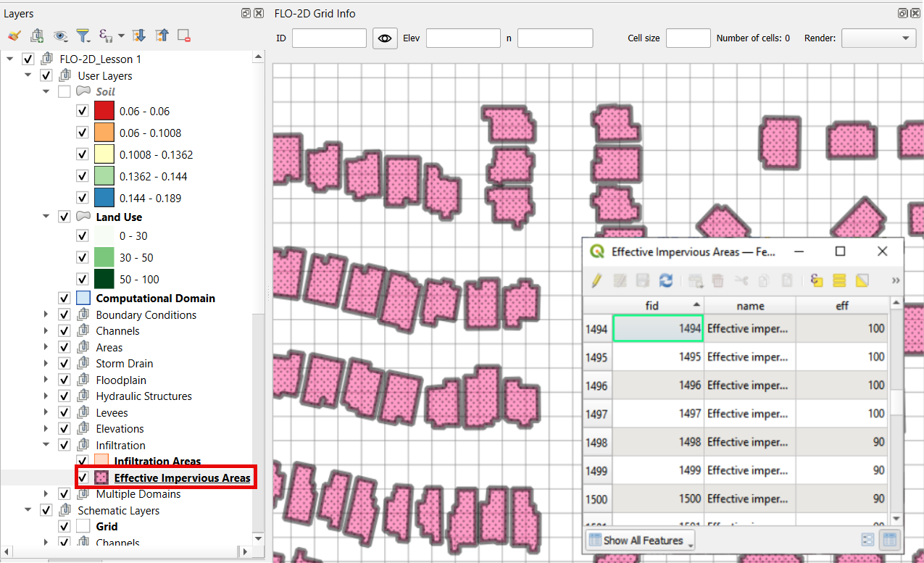Click the Collapse All layers icon
The width and height of the screenshot is (924, 563).
tap(162, 35)
